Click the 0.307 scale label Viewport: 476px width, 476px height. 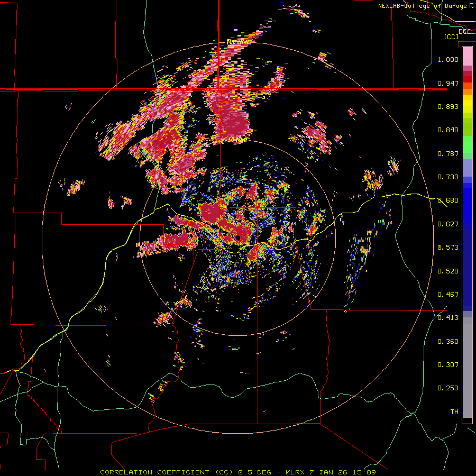[448, 365]
